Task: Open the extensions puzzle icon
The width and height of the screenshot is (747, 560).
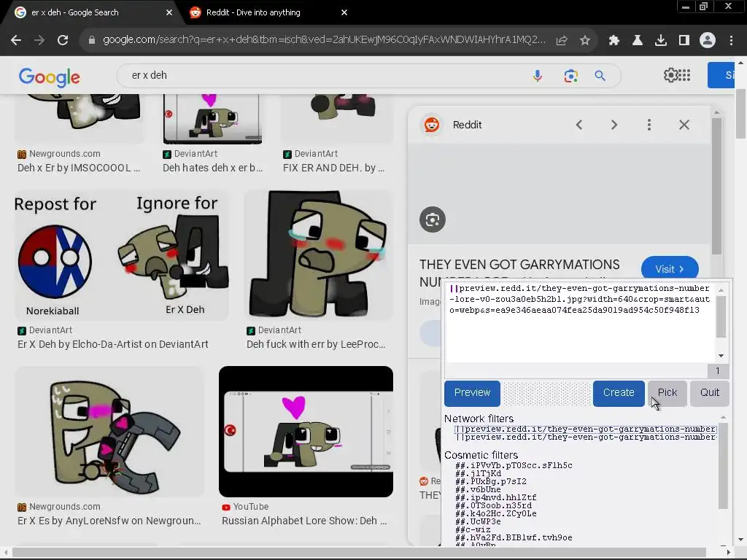Action: point(614,41)
